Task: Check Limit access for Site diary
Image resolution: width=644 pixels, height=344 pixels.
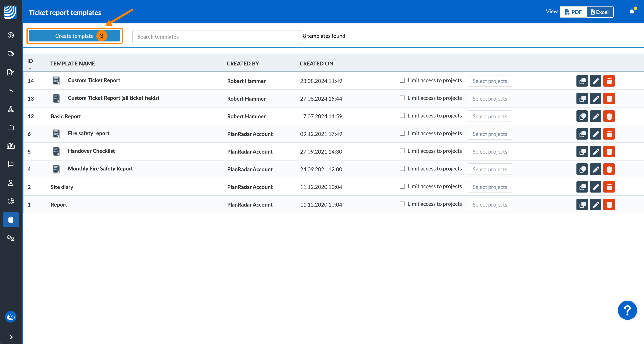Action: [x=402, y=186]
